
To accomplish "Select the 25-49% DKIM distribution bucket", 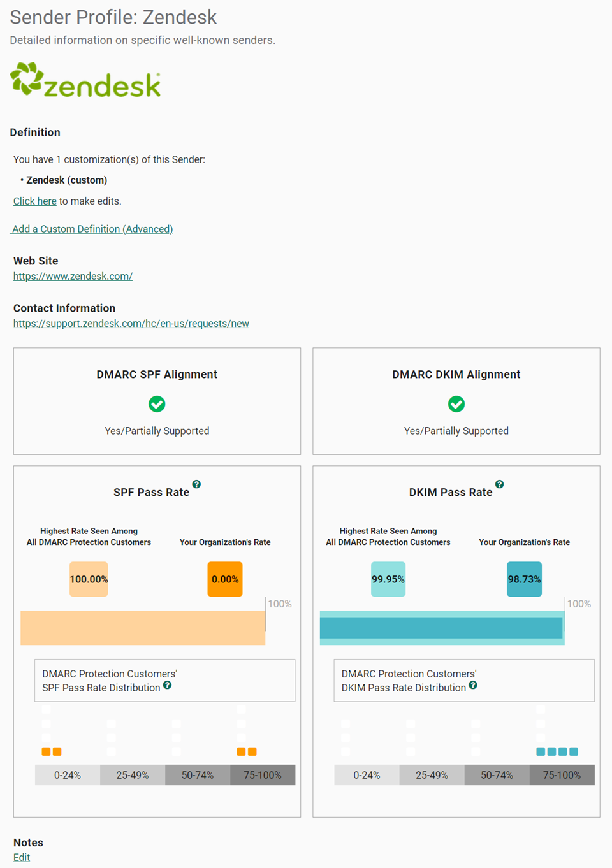I will [432, 775].
